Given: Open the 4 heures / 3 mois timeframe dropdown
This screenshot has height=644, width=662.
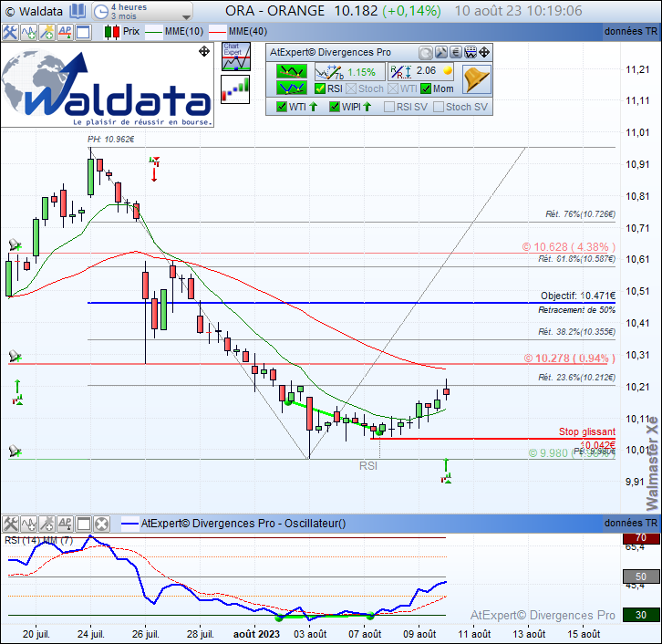Looking at the screenshot, I should tap(142, 11).
